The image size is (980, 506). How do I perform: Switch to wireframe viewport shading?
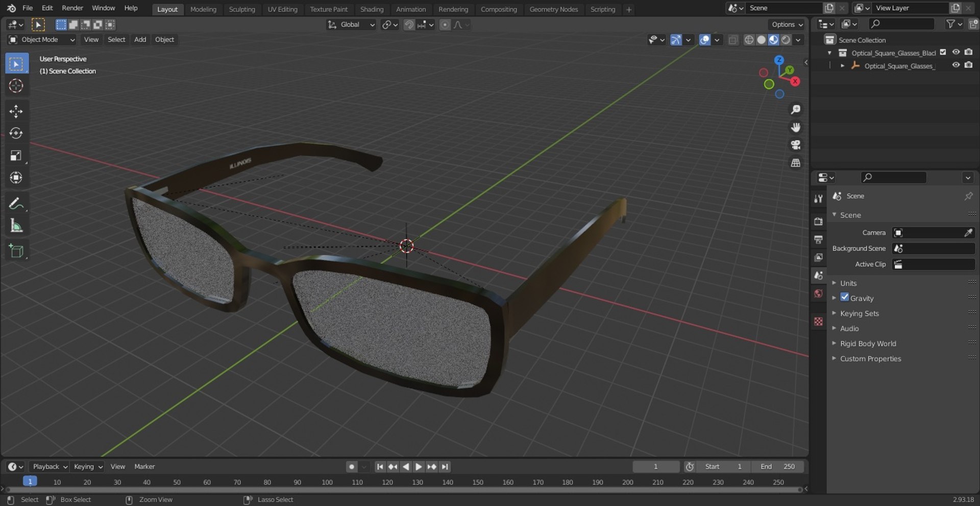pyautogui.click(x=749, y=40)
